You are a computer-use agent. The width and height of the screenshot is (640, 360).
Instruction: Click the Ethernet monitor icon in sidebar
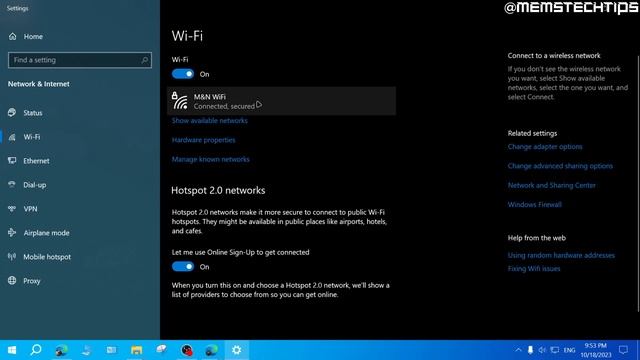[x=12, y=160]
